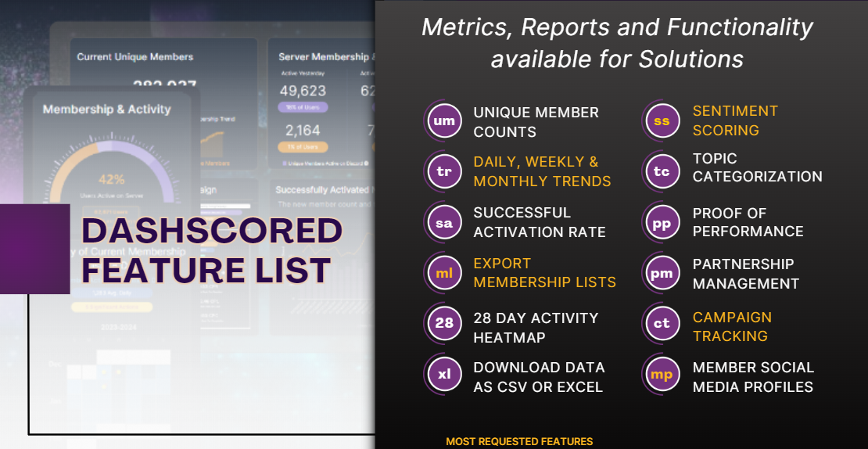Click the 'UNIQUE MEMBER COUNTS' label
Viewport: 868px width, 449px height.
tap(536, 122)
